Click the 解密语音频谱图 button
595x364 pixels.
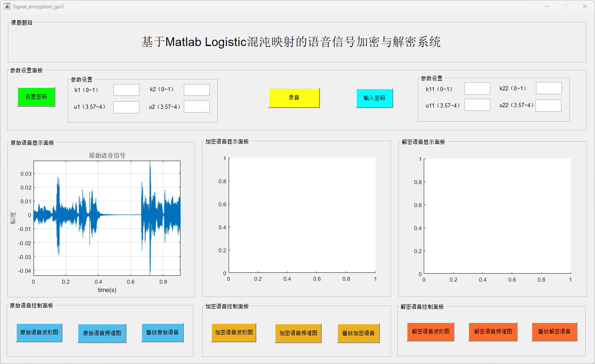pyautogui.click(x=493, y=332)
